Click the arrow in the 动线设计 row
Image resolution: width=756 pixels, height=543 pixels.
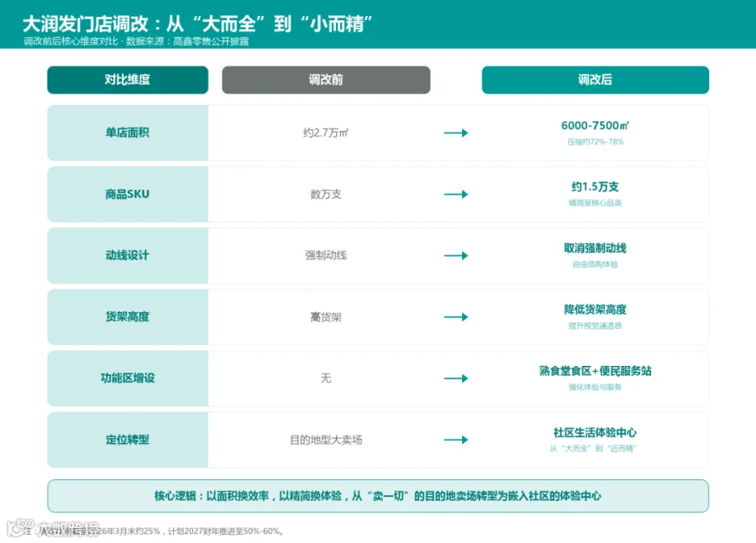[456, 255]
